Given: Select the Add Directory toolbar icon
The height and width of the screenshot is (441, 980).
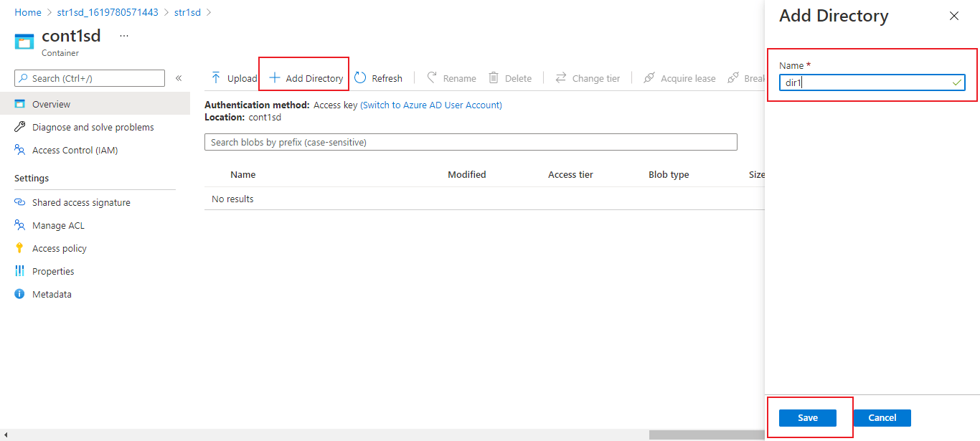Looking at the screenshot, I should [274, 77].
